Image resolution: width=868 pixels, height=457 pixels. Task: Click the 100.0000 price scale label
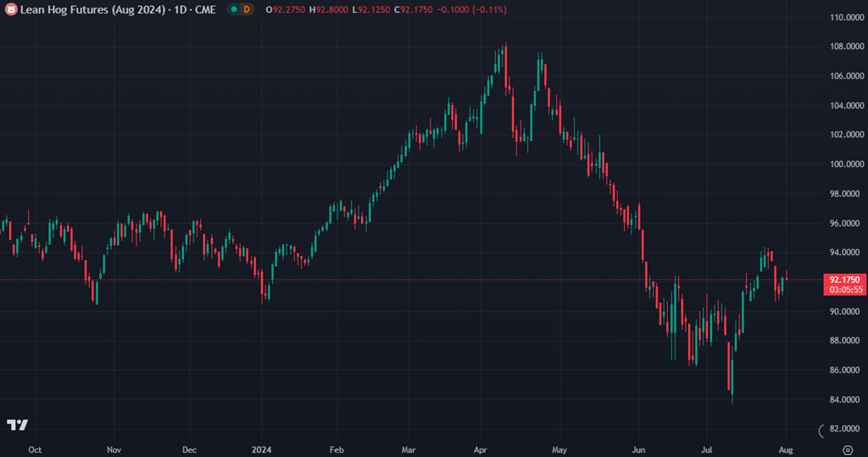(846, 164)
